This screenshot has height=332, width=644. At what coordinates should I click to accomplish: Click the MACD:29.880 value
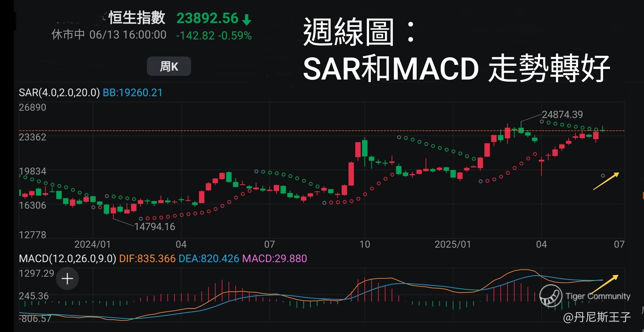pos(274,258)
